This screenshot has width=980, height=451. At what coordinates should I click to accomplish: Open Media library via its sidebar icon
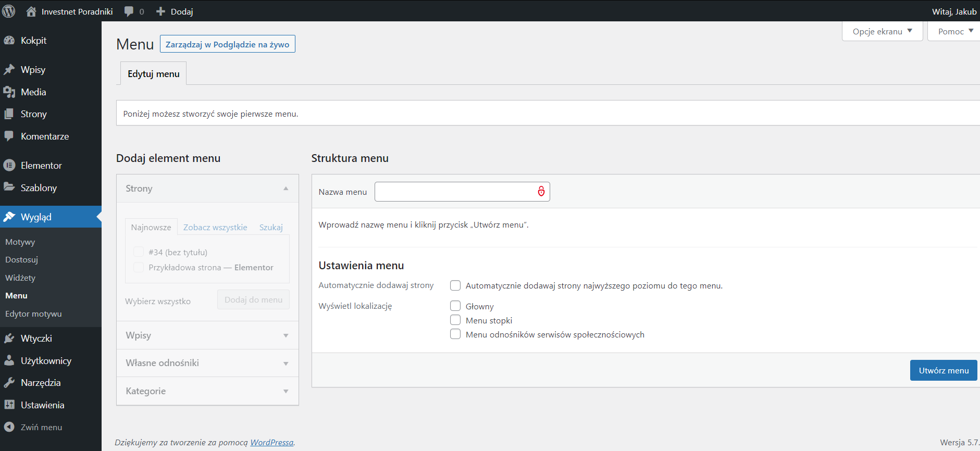click(x=9, y=92)
